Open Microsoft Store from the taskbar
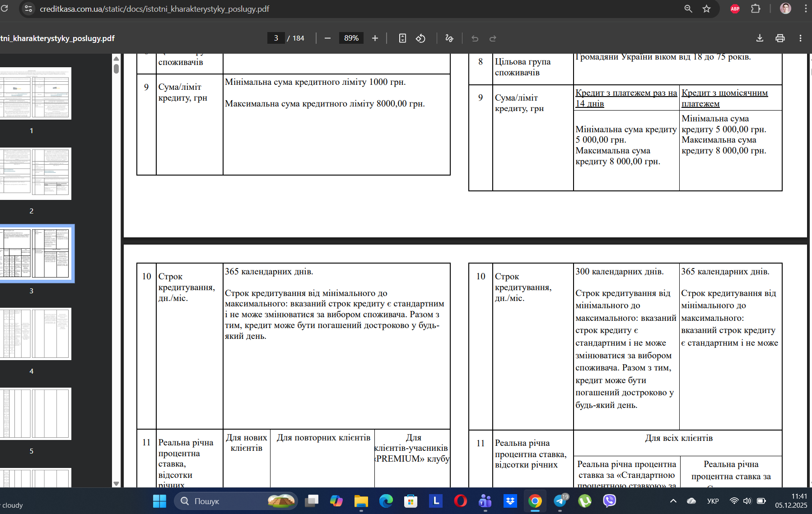This screenshot has width=812, height=514. pyautogui.click(x=411, y=501)
